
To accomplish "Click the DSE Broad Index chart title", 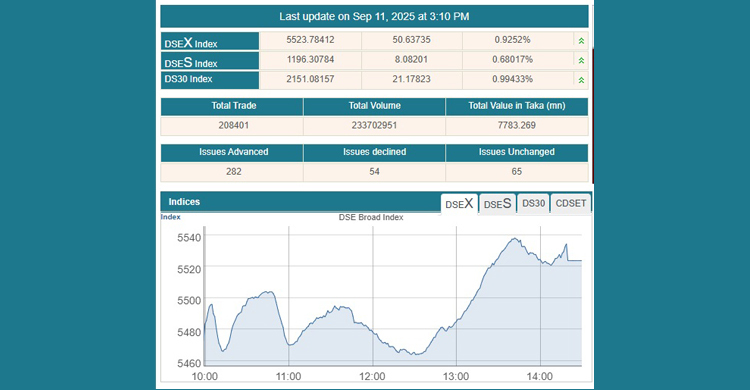I will pyautogui.click(x=371, y=217).
